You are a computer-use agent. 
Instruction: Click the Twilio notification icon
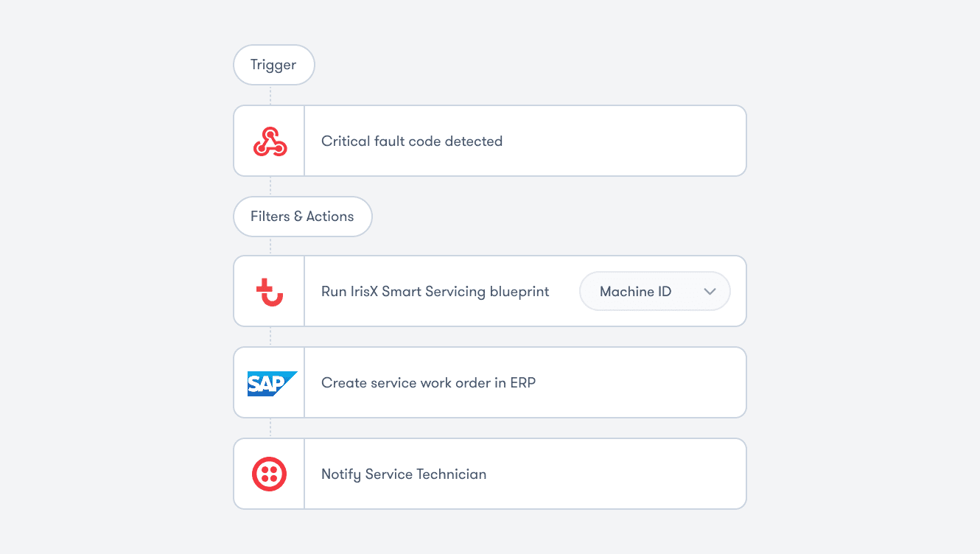click(x=270, y=474)
